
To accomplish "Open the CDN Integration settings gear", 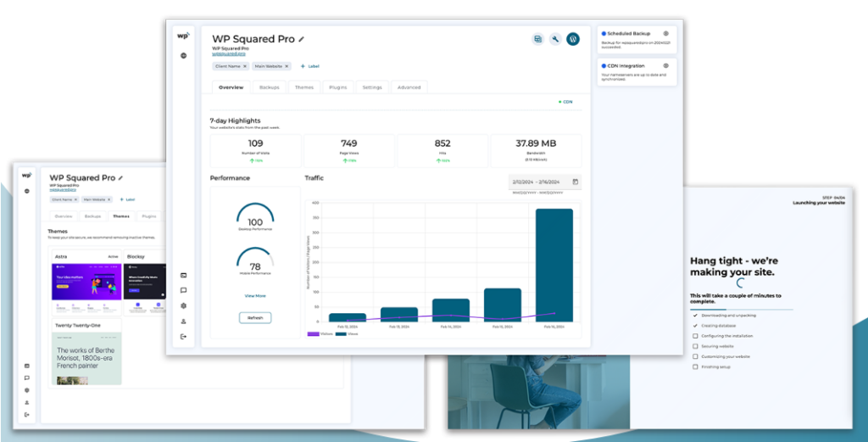I will [x=665, y=65].
